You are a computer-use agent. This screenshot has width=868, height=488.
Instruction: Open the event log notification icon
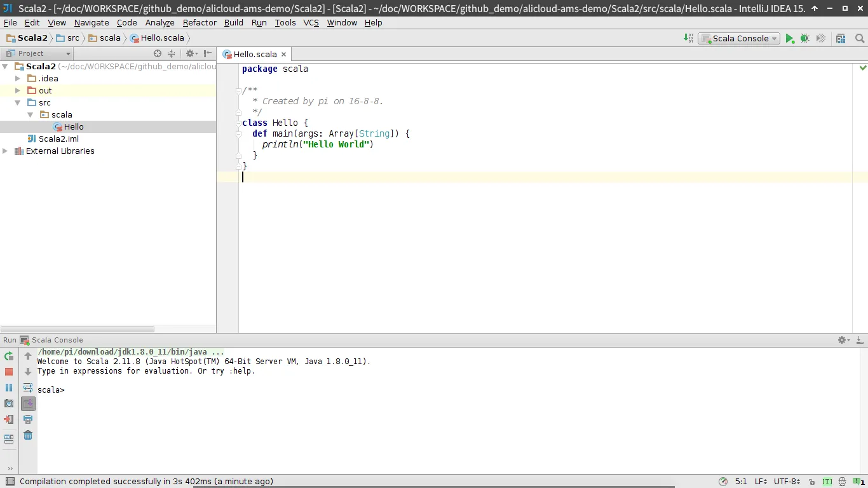pos(858,482)
